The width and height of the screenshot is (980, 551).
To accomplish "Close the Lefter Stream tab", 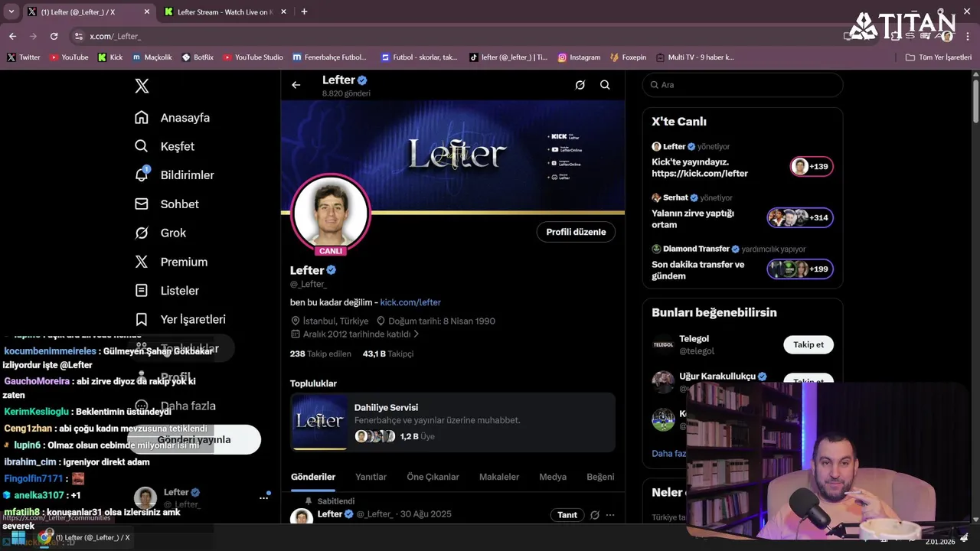I will (283, 11).
